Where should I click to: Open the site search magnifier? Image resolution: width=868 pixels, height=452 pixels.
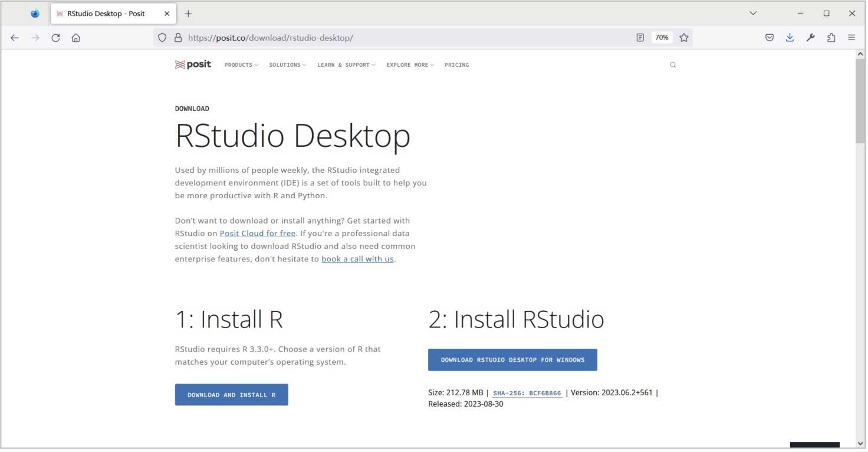click(673, 65)
